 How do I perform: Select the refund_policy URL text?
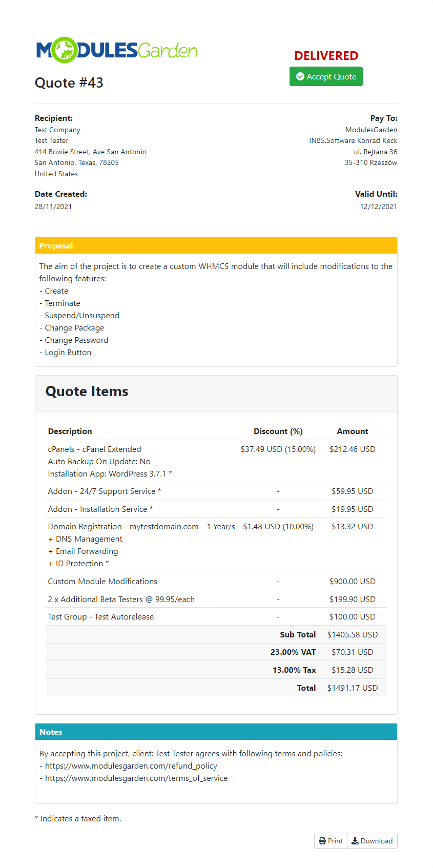coord(131,766)
